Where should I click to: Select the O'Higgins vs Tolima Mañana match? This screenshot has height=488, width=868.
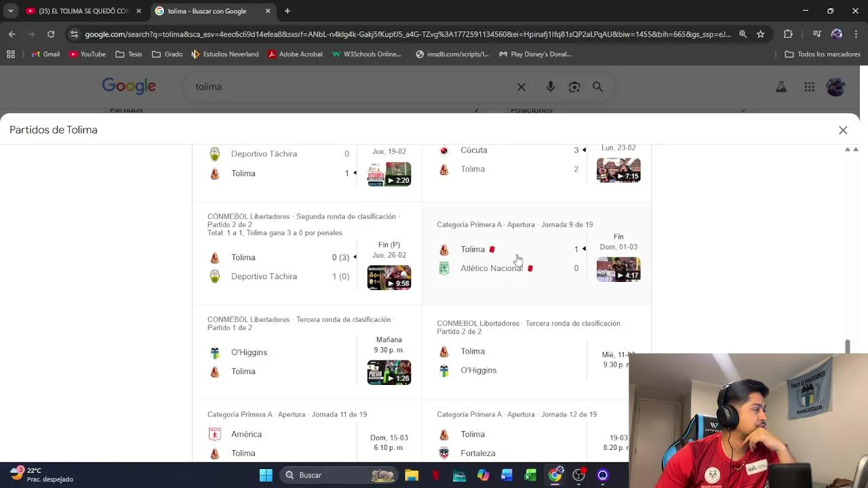[x=307, y=353]
